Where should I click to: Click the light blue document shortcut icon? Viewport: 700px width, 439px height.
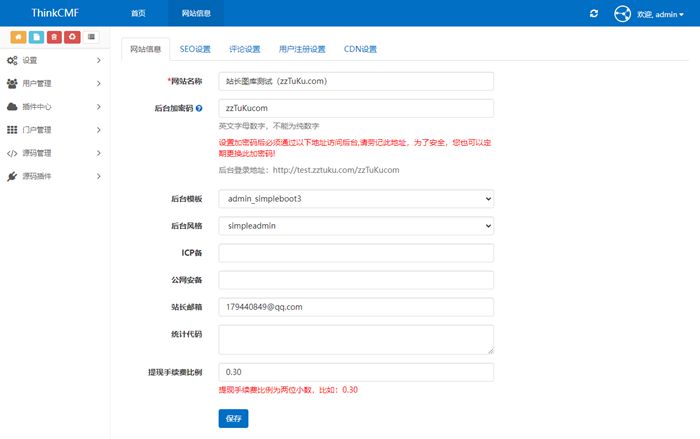[x=36, y=37]
